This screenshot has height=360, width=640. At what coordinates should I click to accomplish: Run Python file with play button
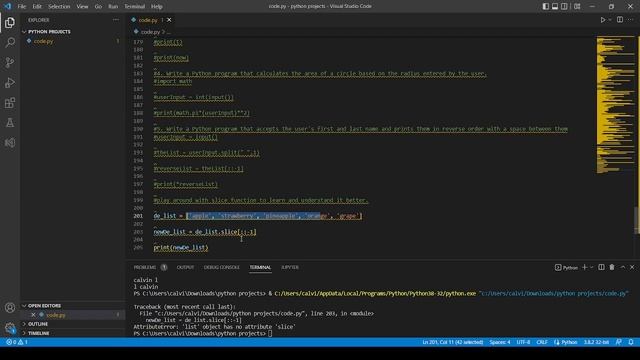(x=603, y=20)
